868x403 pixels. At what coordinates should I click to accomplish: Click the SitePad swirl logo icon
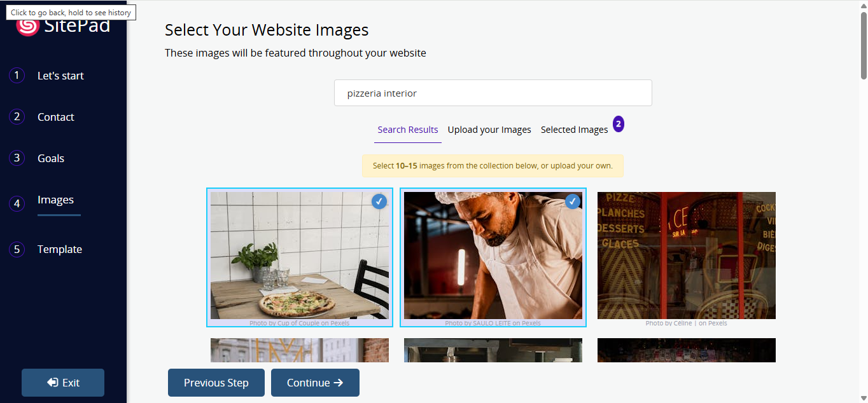pyautogui.click(x=27, y=25)
